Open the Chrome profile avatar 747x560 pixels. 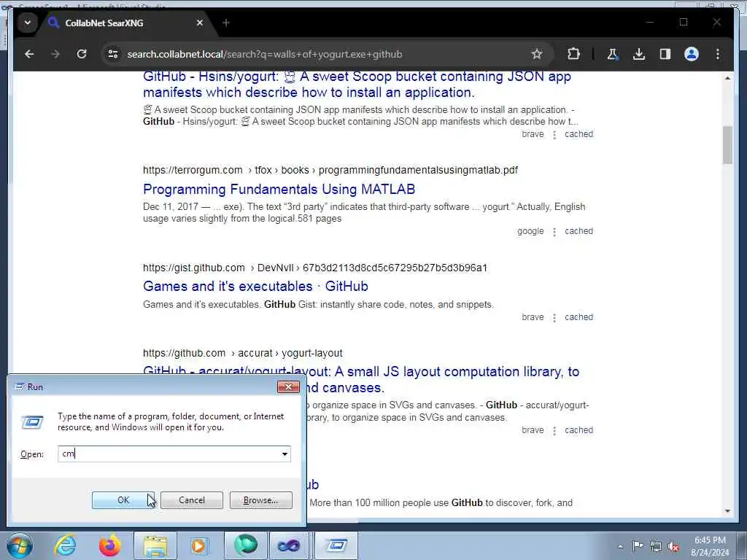692,54
